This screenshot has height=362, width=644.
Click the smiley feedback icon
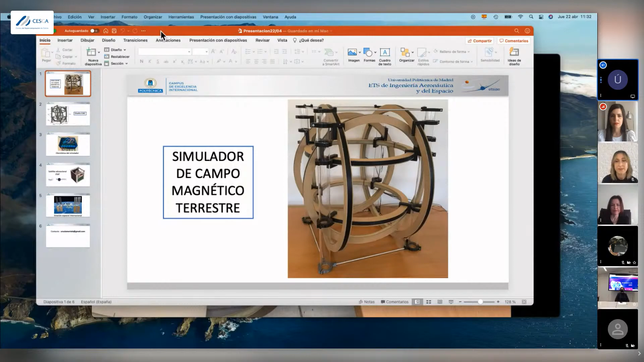coord(527,31)
